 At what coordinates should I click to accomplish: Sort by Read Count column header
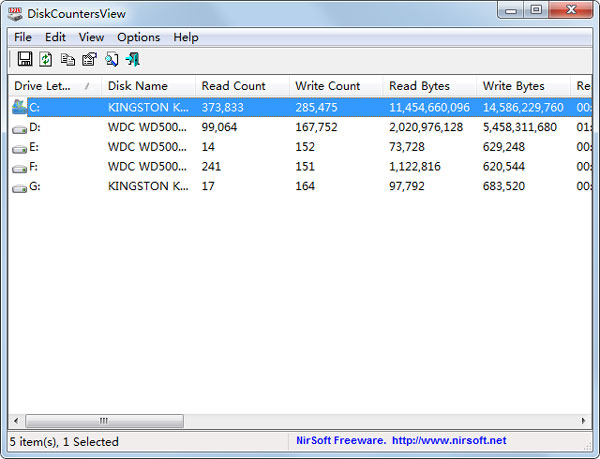pyautogui.click(x=242, y=86)
